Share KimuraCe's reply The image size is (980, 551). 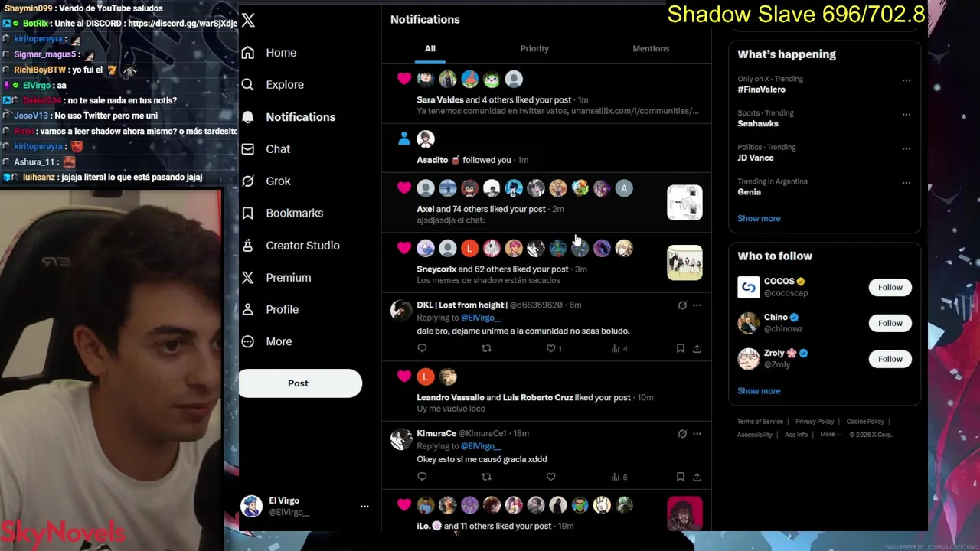coord(697,477)
